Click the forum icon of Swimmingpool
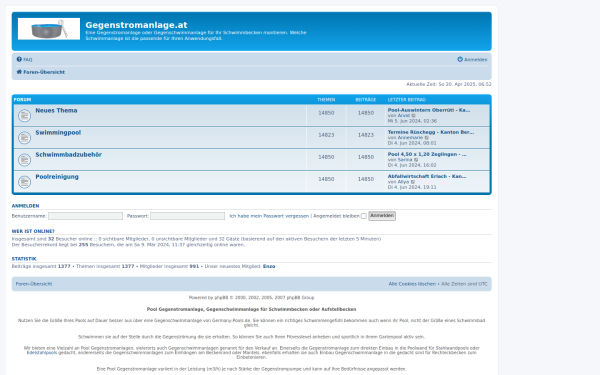600x375 pixels. [24, 137]
